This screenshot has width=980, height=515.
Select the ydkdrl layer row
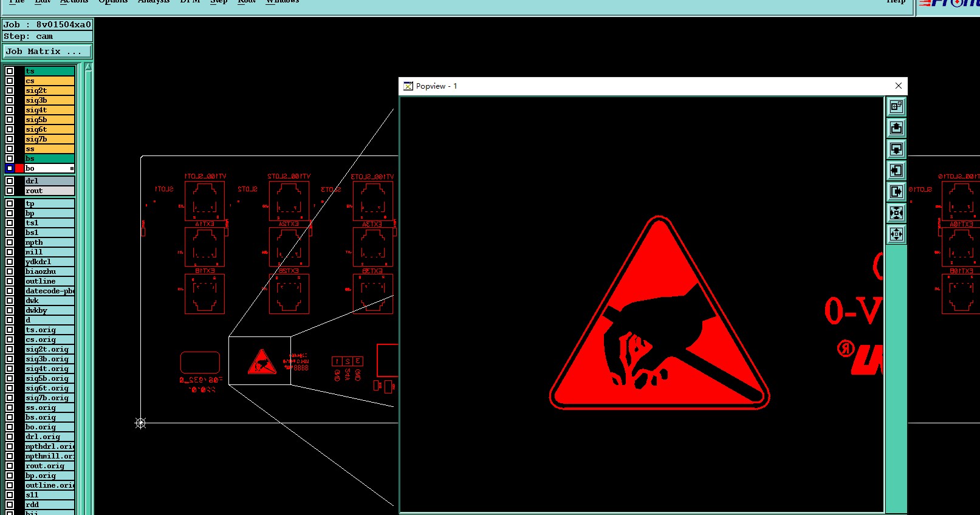click(49, 262)
